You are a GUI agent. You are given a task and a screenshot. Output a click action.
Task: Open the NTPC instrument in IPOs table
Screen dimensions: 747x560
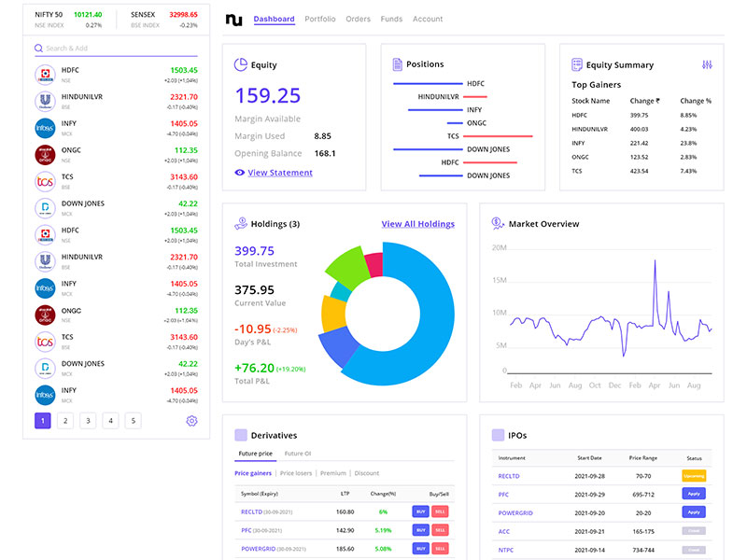[x=506, y=550]
